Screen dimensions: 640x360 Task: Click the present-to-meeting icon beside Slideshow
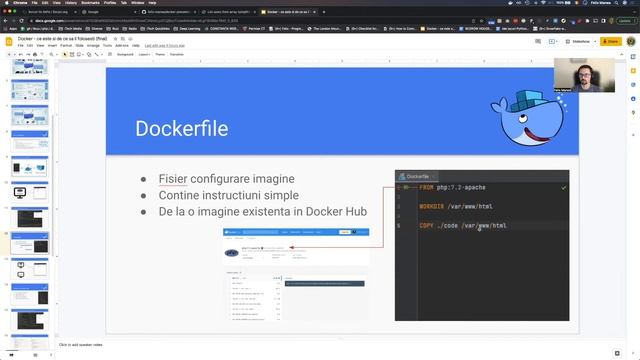[x=552, y=41]
